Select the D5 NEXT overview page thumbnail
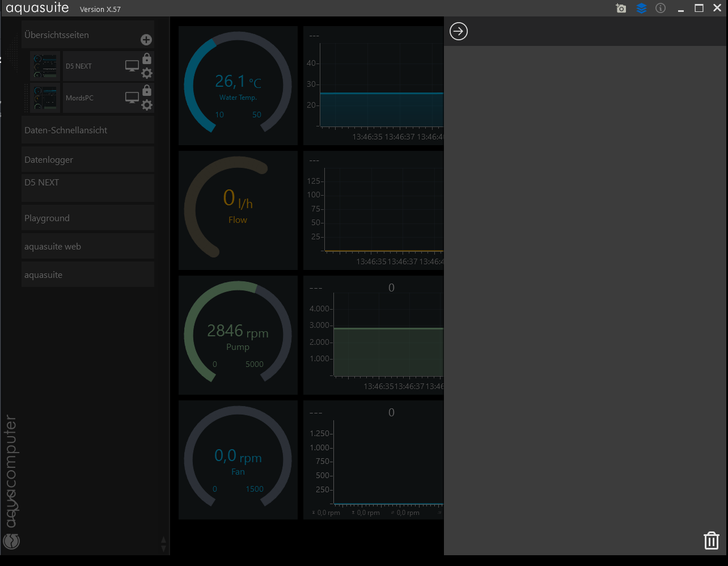 coord(45,66)
